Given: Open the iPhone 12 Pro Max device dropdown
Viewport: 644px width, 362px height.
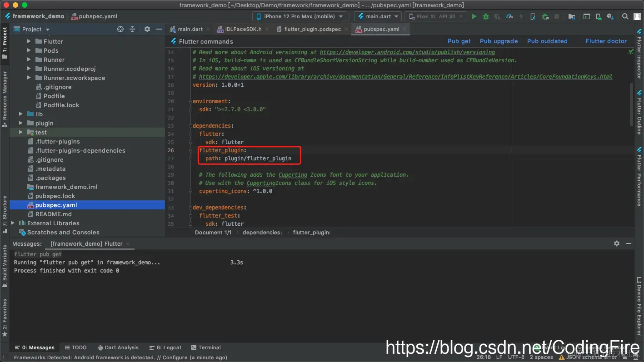Looking at the screenshot, I should click(299, 16).
